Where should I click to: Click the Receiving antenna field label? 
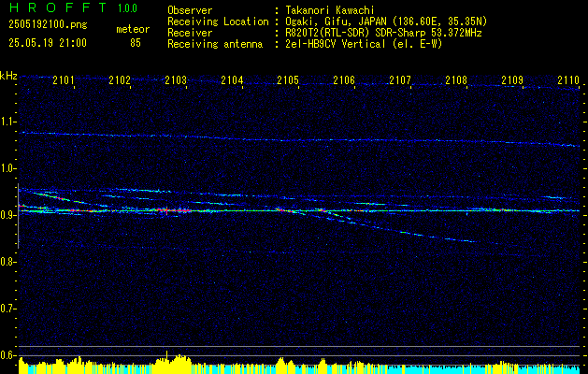coord(215,44)
